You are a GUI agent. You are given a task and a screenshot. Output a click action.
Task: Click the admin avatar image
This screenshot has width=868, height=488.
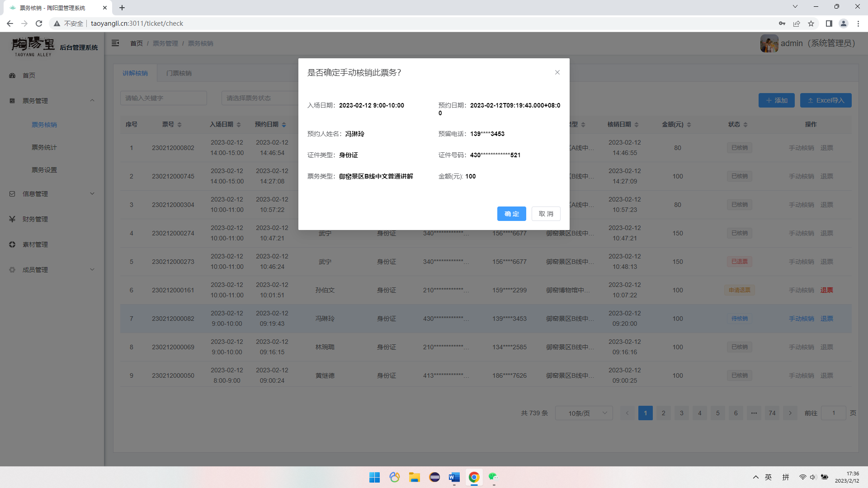pos(769,43)
